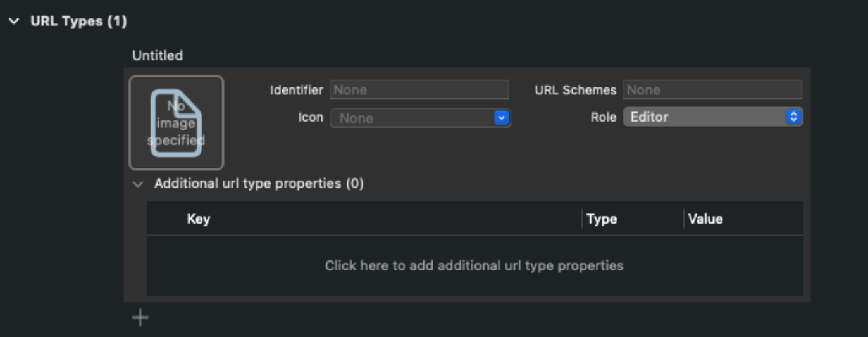The height and width of the screenshot is (337, 868).
Task: Click the URL Types (1) heading
Action: coord(78,22)
